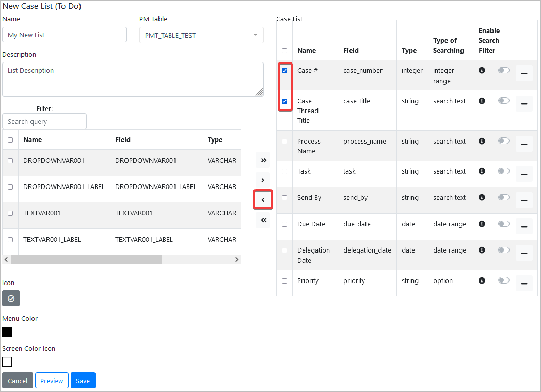
Task: Uncheck the Case # checkbox
Action: [284, 71]
